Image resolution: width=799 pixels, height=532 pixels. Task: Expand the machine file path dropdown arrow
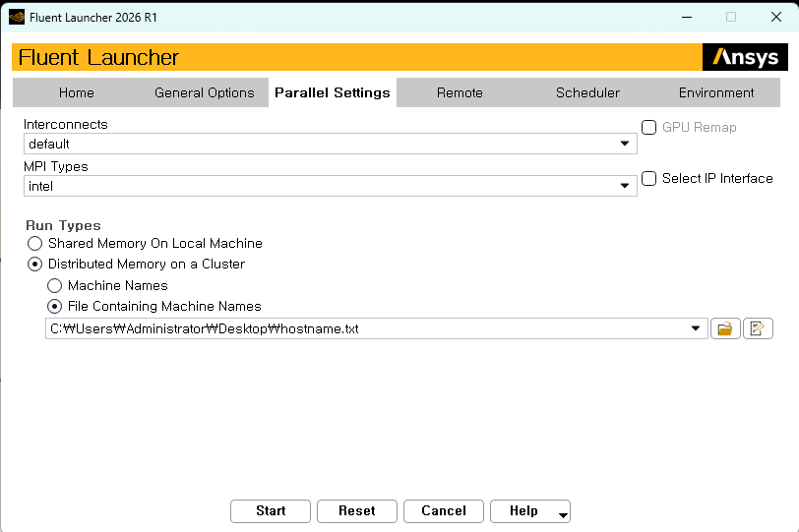pos(697,328)
